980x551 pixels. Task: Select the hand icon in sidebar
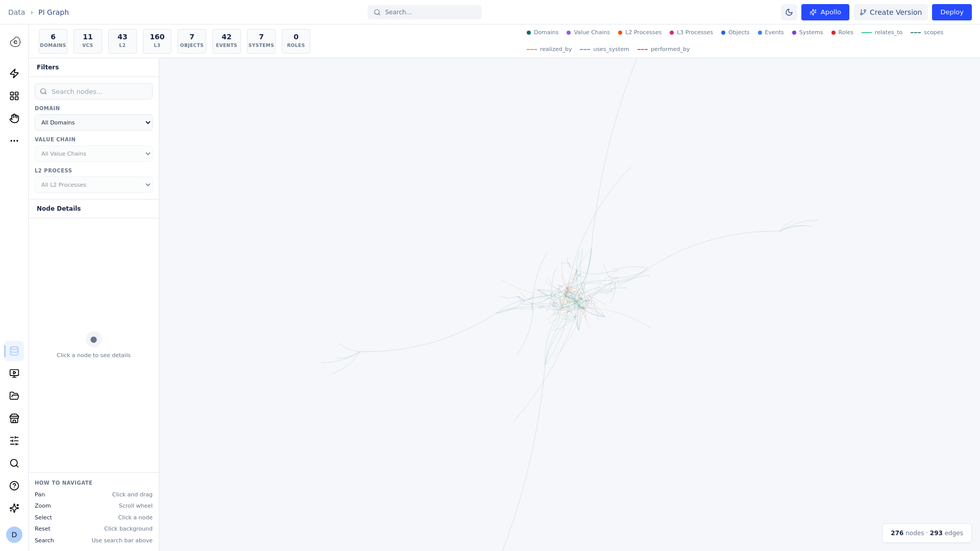(x=14, y=118)
